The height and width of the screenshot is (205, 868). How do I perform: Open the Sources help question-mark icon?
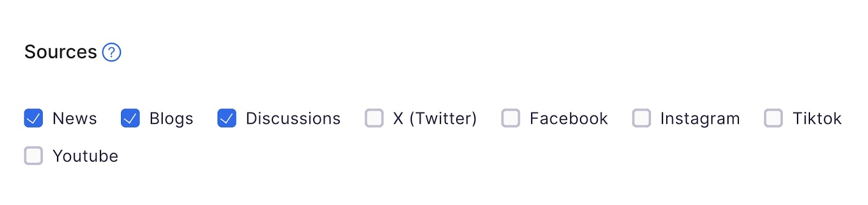(112, 53)
